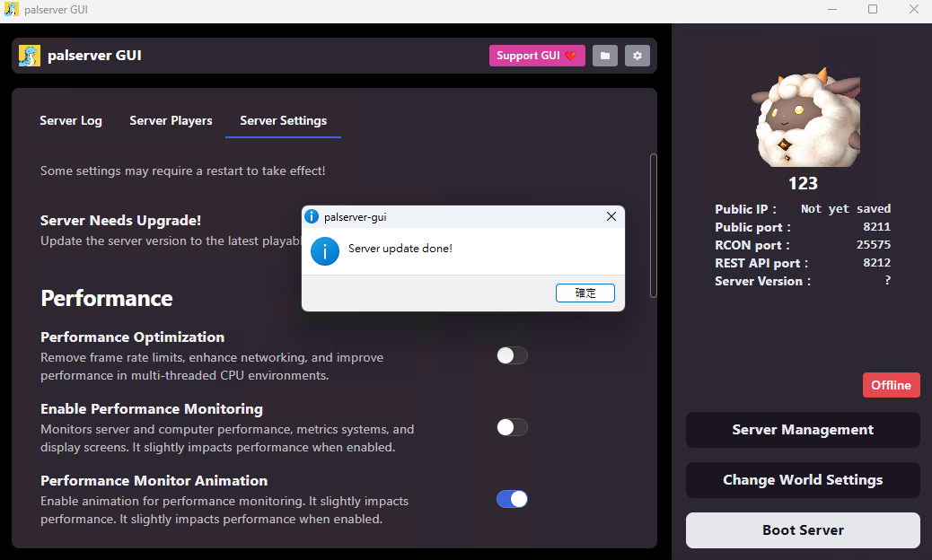Click the palserver GUI title bar icon
Screen dimensions: 932x560
[x=12, y=10]
